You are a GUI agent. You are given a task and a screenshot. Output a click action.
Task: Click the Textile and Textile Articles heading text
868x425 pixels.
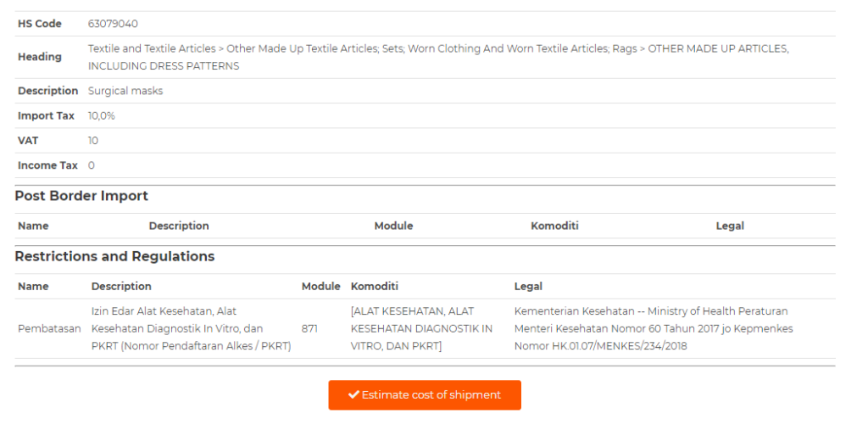(x=437, y=57)
